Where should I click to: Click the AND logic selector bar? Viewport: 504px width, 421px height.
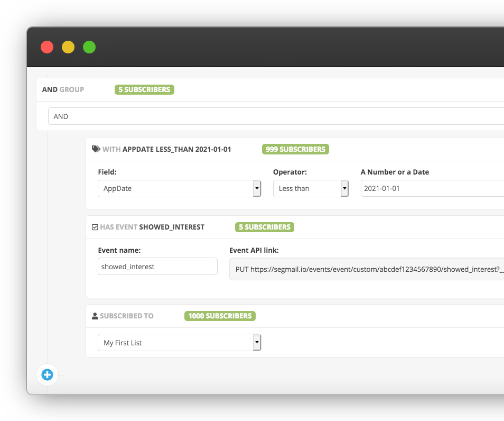[x=211, y=116]
